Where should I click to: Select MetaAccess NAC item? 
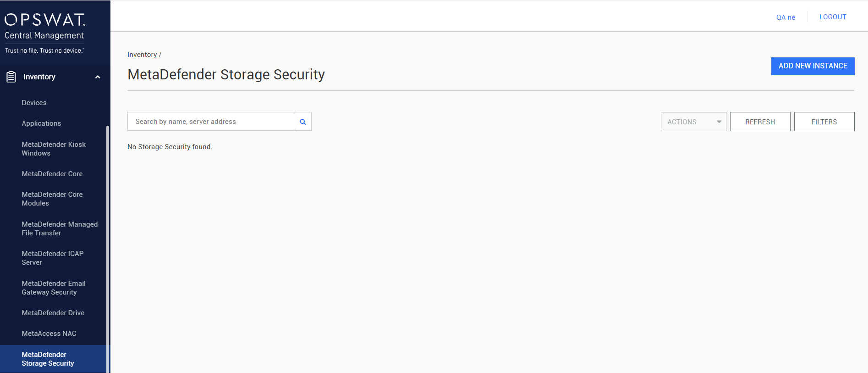pyautogui.click(x=49, y=334)
